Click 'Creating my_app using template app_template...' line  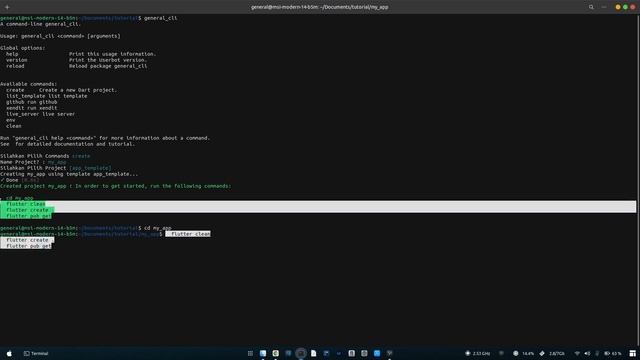69,174
